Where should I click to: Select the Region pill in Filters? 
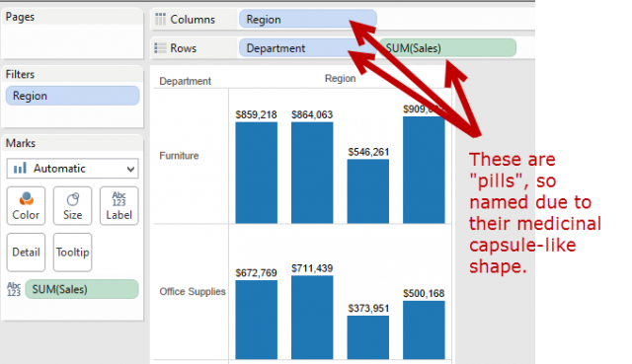(72, 96)
